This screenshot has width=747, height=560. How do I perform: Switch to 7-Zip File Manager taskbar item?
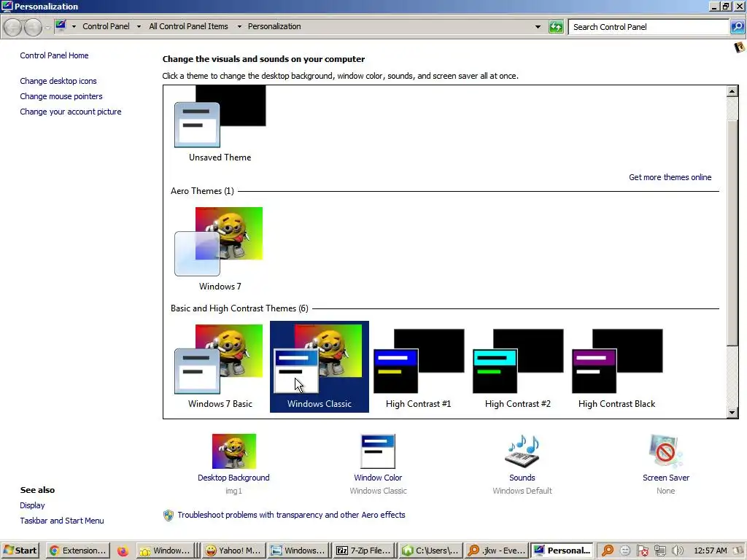365,551
